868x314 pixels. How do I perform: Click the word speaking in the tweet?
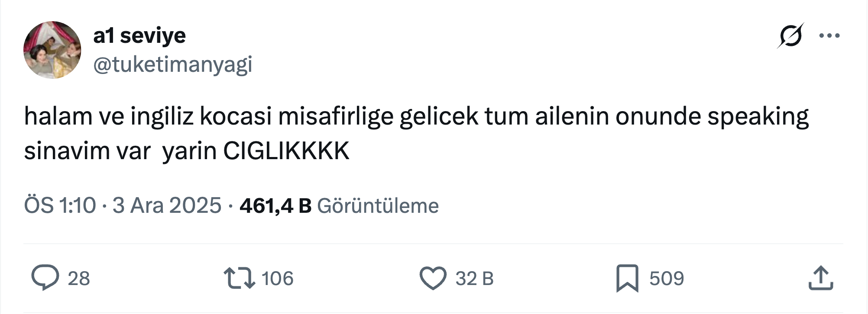pyautogui.click(x=758, y=117)
